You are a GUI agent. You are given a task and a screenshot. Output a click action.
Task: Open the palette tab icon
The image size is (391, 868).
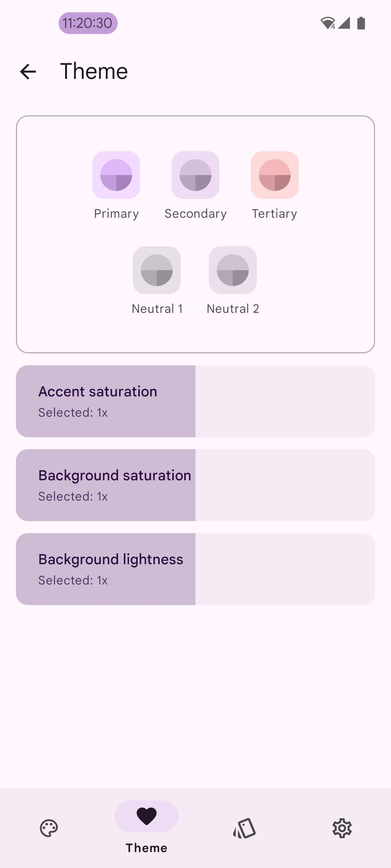[49, 828]
